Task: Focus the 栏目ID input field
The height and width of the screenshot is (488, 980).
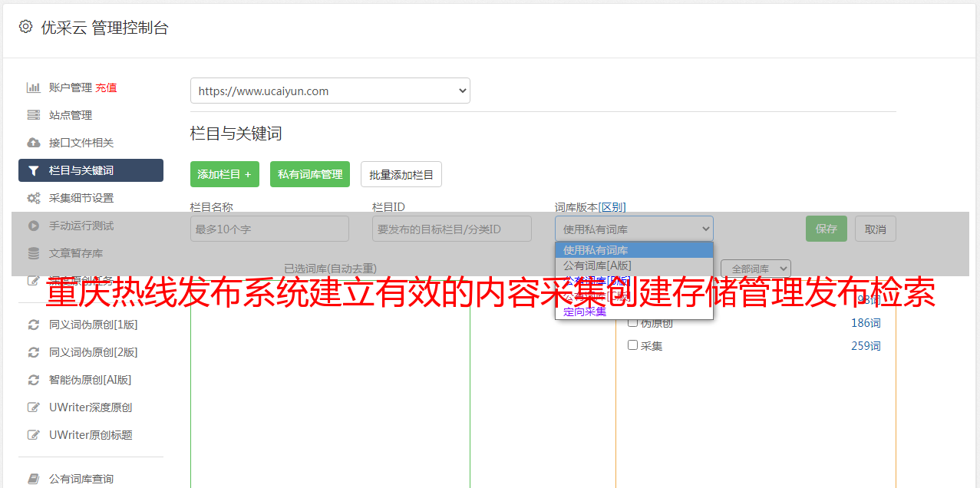Action: point(452,229)
